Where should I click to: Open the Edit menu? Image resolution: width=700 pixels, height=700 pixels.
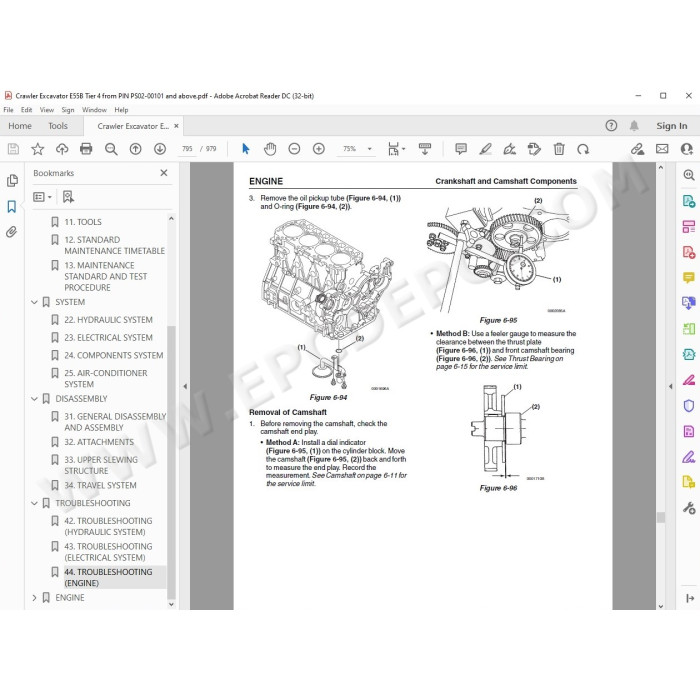26,110
